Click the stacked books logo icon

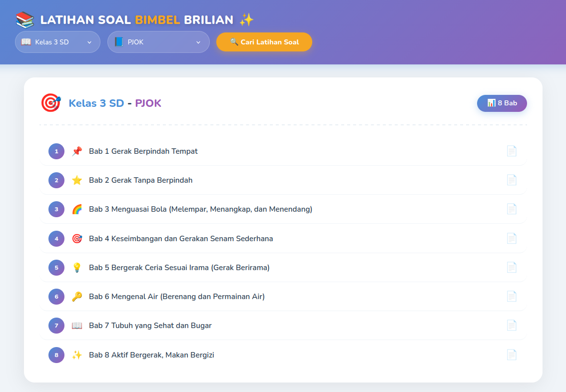point(25,19)
